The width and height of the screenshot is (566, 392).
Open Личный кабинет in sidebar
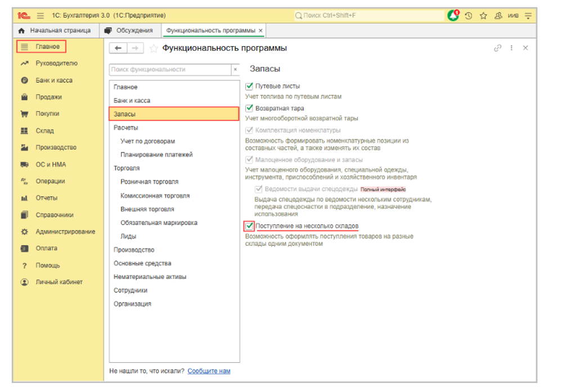[x=59, y=282]
